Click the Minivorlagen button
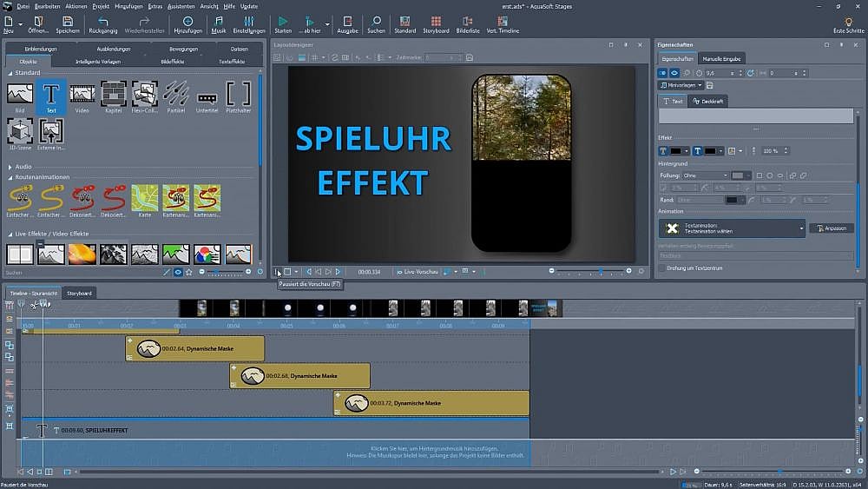Viewport: 868px width, 489px height. [681, 85]
